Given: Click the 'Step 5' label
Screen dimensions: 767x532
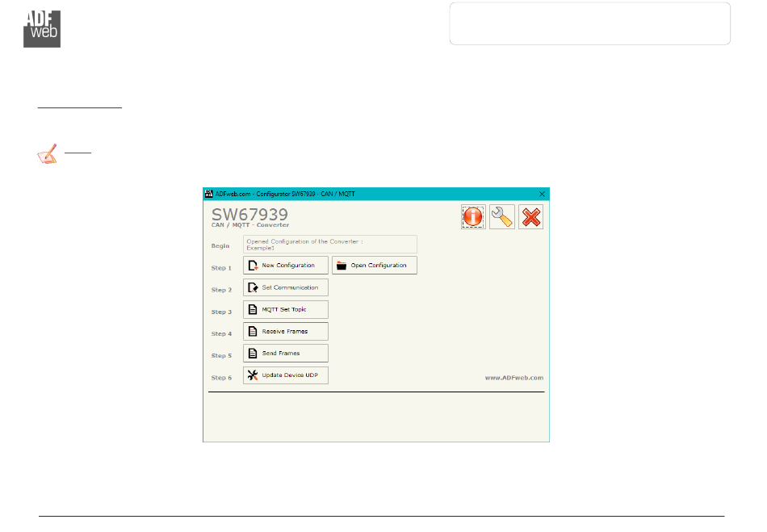Looking at the screenshot, I should tap(221, 356).
